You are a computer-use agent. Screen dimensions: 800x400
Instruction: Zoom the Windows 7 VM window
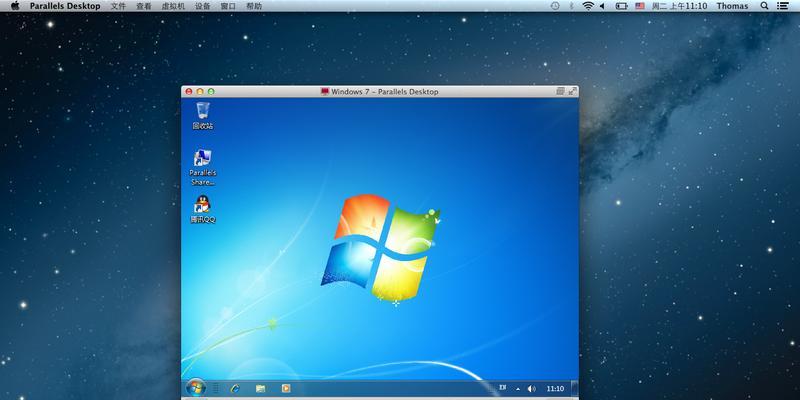click(x=211, y=92)
